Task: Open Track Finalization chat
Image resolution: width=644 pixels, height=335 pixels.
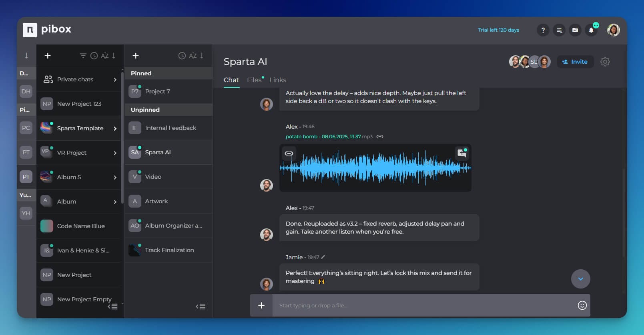Action: (x=169, y=250)
